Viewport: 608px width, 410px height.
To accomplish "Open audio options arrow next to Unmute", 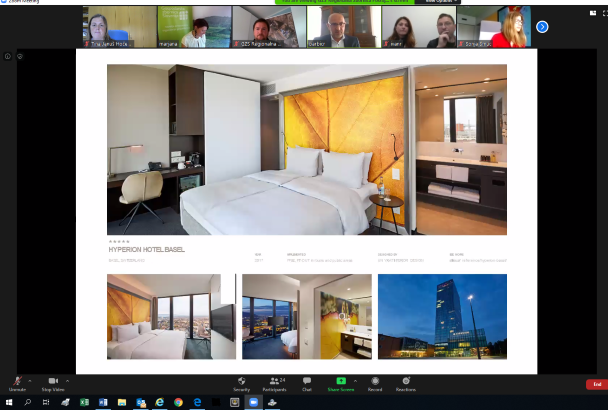I will 30,381.
